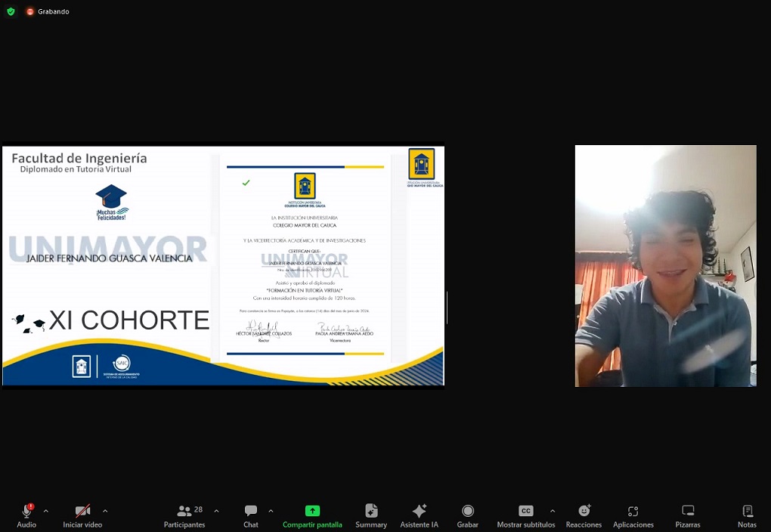Click the Grabando recording indicator
The width and height of the screenshot is (771, 532).
(x=48, y=11)
